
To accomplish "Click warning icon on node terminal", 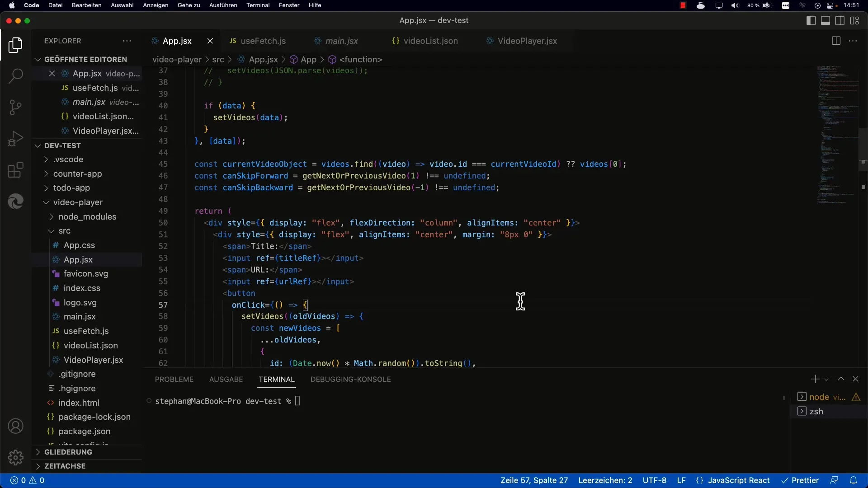I will [x=856, y=397].
